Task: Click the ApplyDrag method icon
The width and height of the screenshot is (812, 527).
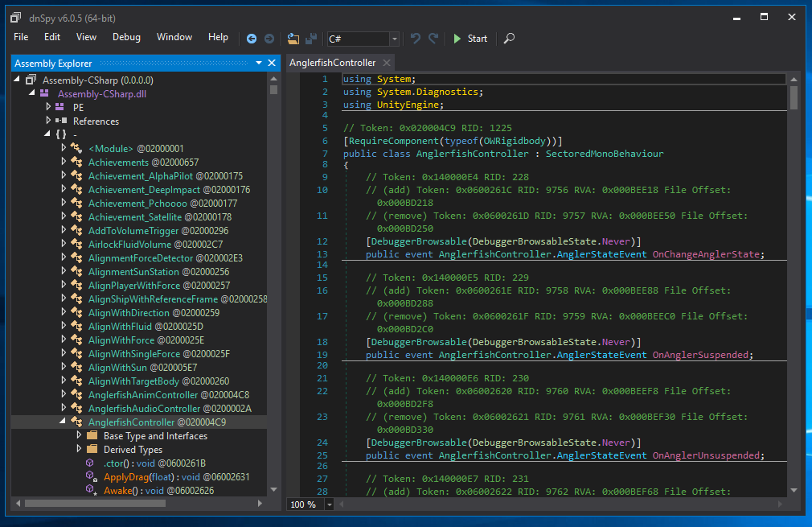Action: (x=92, y=476)
